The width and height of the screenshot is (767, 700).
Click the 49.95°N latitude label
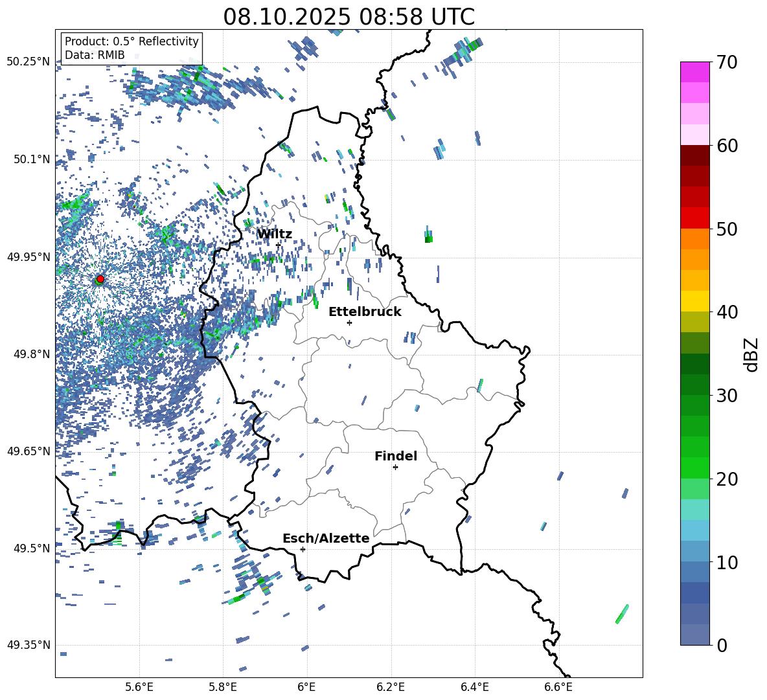(x=29, y=256)
